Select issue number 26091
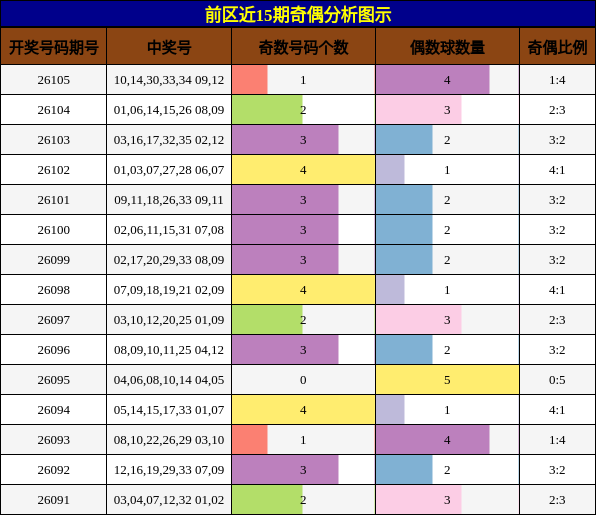Viewport: 596px width, 515px height. point(54,500)
